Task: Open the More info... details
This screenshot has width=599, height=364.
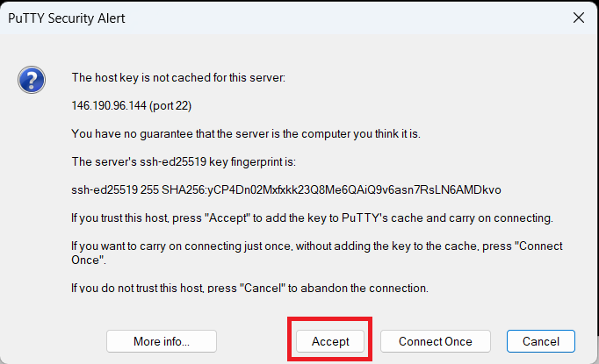Action: 162,341
